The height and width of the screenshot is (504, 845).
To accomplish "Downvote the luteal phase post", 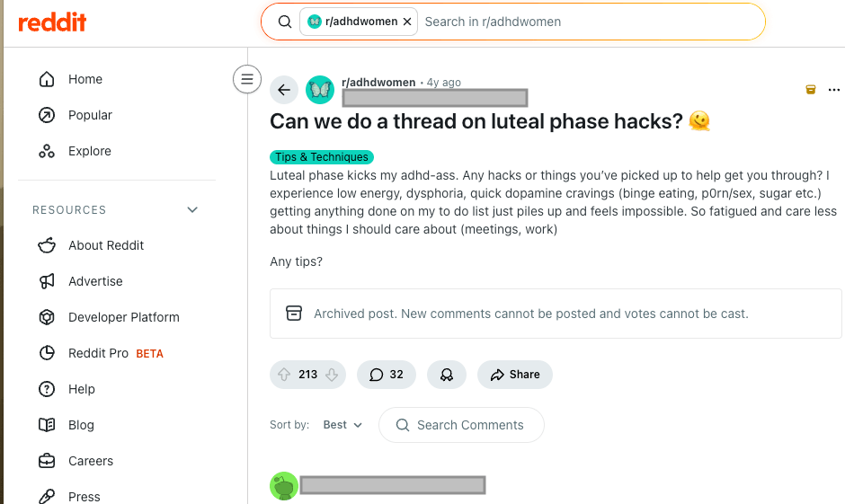I will click(332, 375).
